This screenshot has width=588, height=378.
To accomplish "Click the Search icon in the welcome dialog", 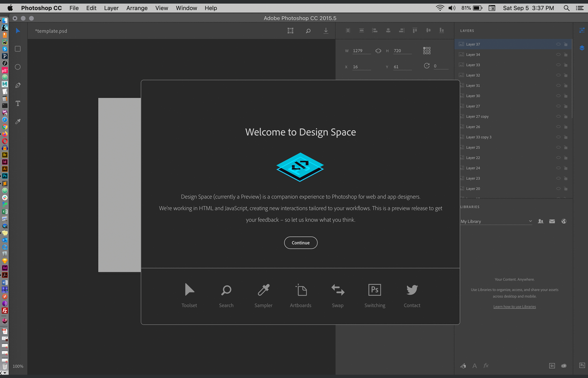I will click(226, 290).
